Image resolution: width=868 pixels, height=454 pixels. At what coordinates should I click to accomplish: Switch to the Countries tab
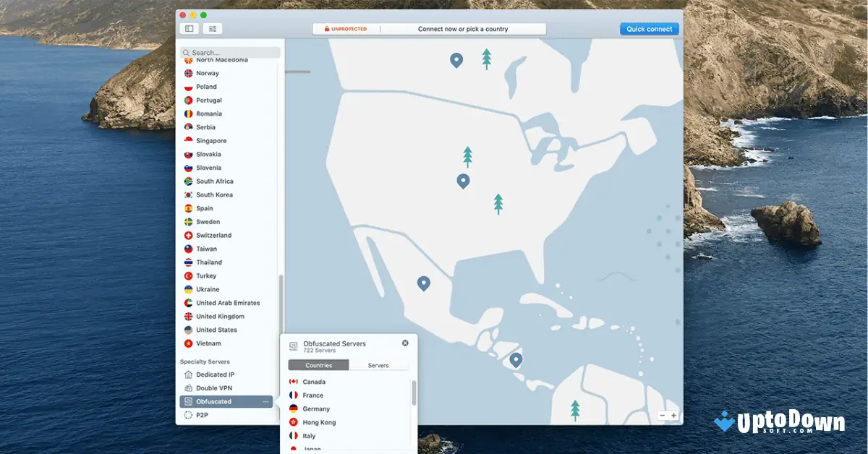coord(319,365)
